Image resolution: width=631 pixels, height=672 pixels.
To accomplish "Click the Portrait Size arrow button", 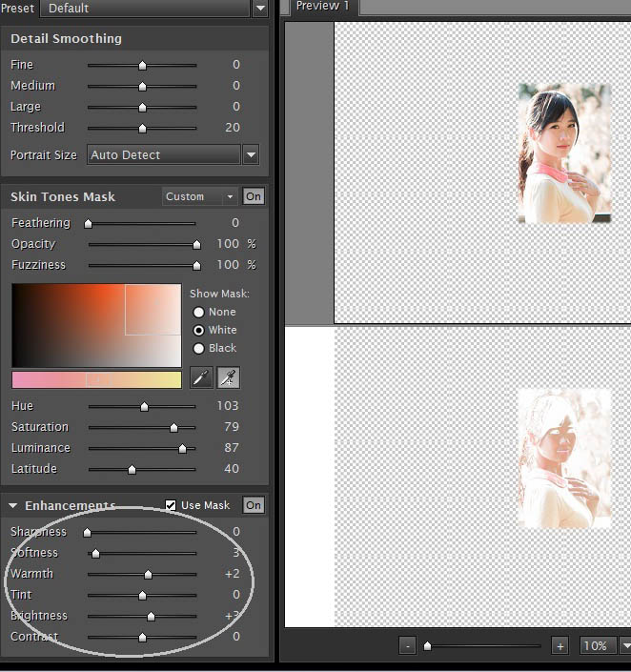I will click(x=252, y=154).
